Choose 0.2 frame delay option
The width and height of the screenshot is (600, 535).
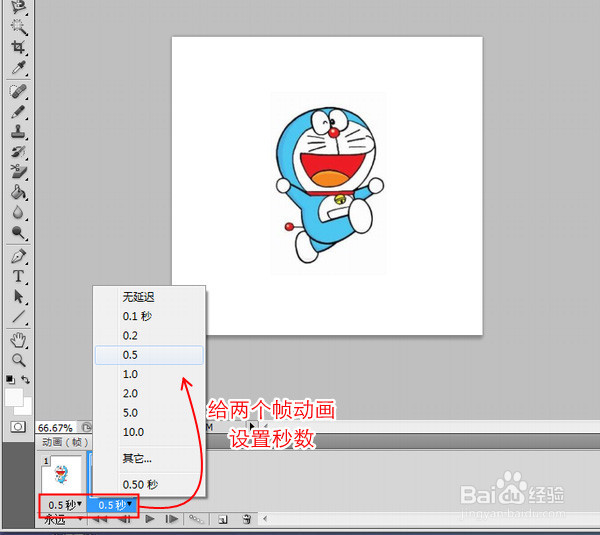tap(149, 336)
